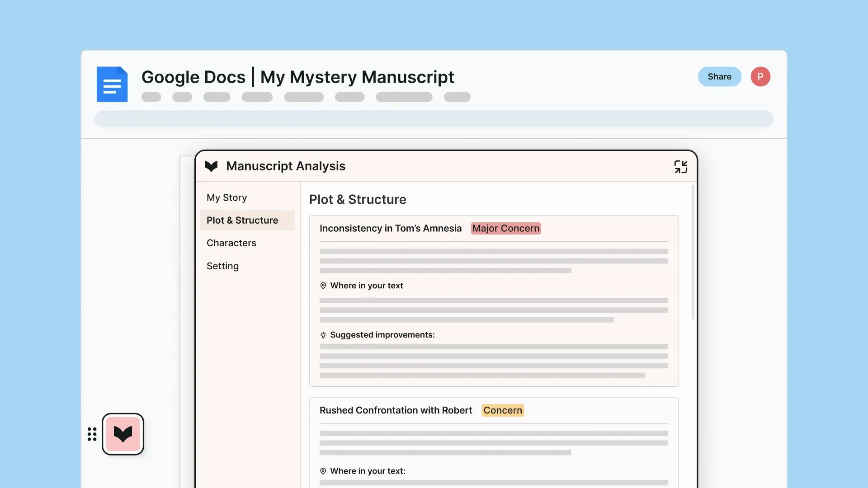Switch to the Characters section
This screenshot has width=868, height=488.
click(x=231, y=243)
